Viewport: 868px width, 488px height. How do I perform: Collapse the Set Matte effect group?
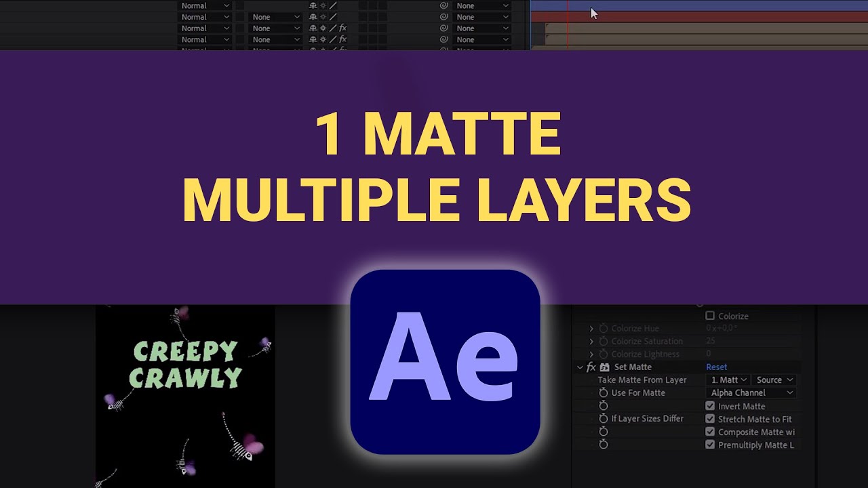coord(580,367)
